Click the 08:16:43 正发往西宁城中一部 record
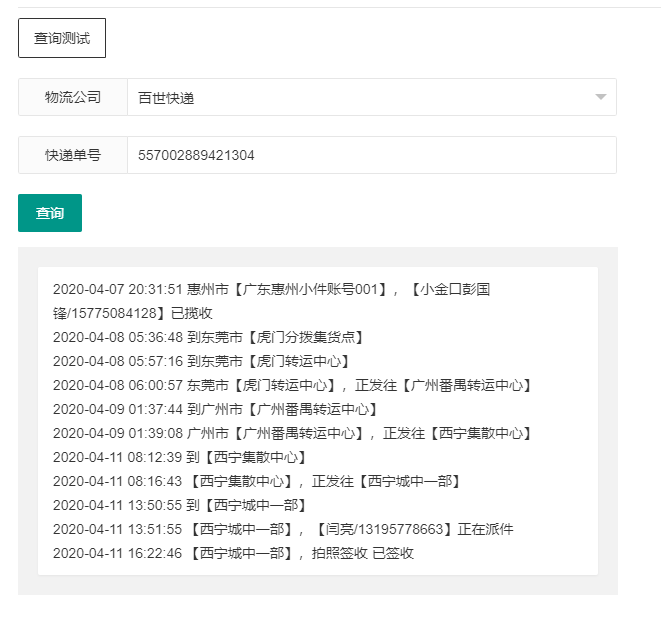 tap(257, 481)
